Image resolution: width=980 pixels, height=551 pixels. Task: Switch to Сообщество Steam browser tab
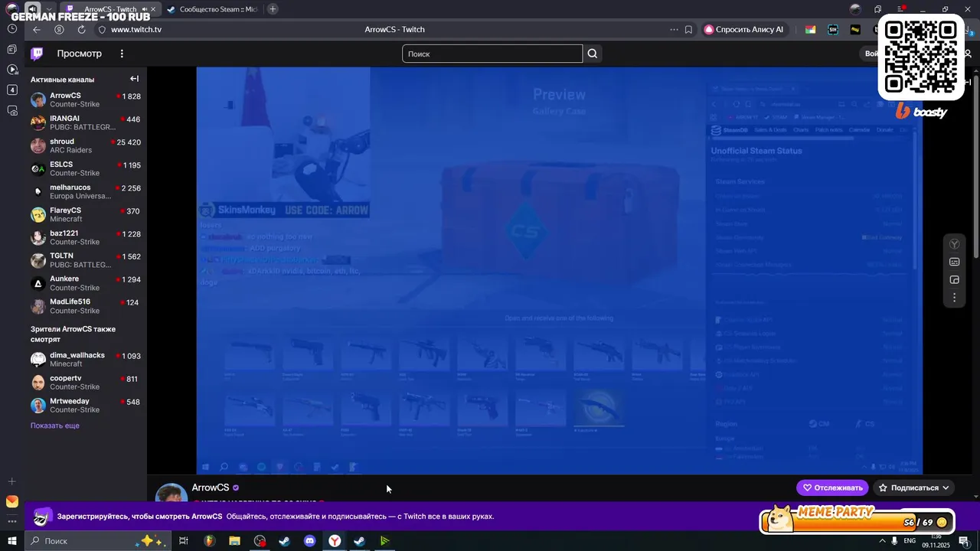[211, 9]
